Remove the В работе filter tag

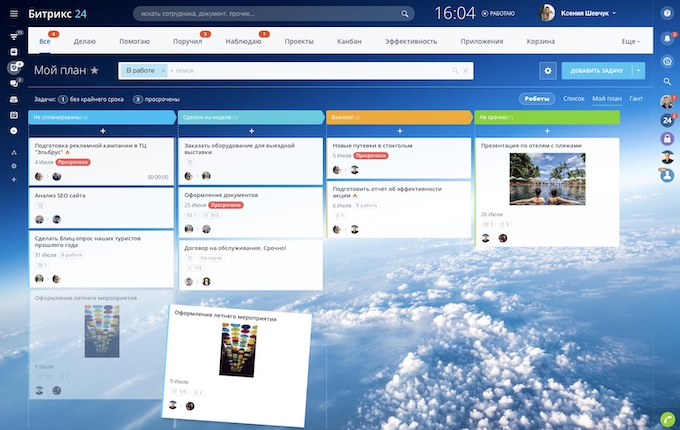tap(163, 71)
